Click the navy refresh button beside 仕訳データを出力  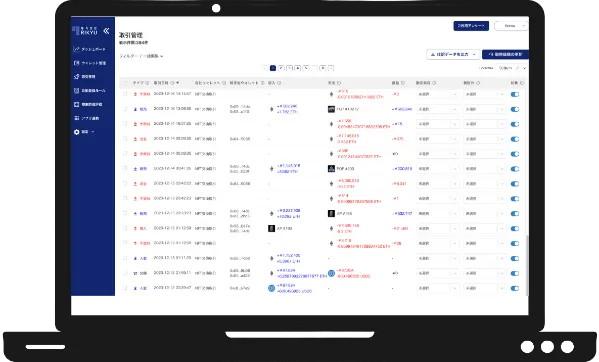pyautogui.click(x=505, y=55)
